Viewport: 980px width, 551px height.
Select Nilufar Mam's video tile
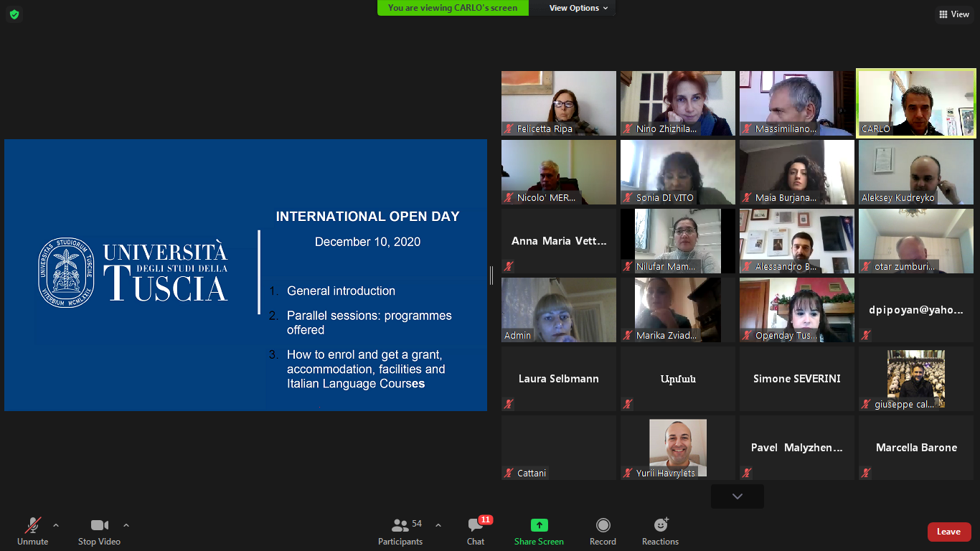tap(678, 241)
